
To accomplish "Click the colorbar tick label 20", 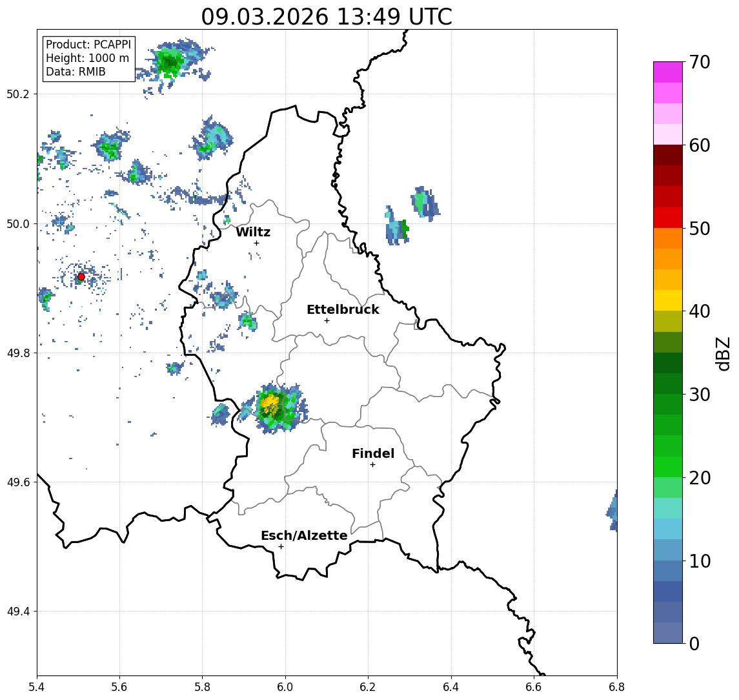I will coord(700,478).
